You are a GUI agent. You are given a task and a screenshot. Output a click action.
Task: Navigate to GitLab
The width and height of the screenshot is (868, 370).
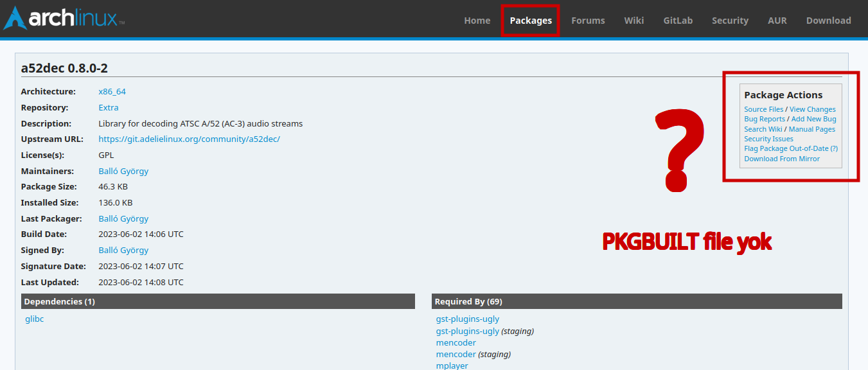pyautogui.click(x=678, y=21)
